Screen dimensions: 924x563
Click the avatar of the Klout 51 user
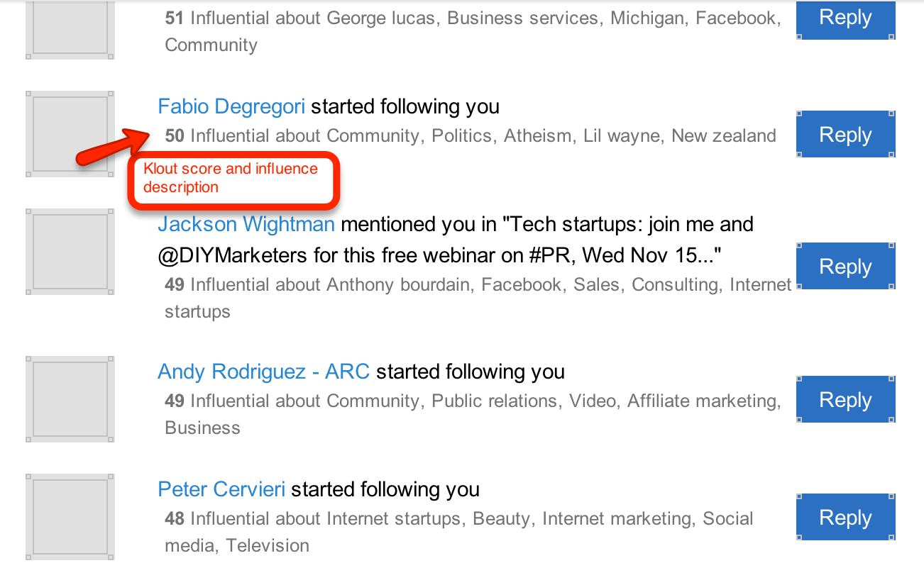click(70, 28)
